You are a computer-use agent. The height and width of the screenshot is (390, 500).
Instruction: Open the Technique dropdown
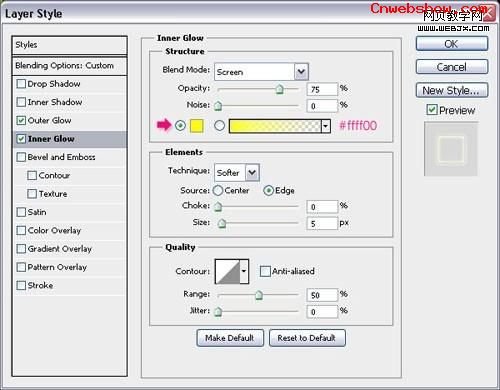pyautogui.click(x=252, y=173)
